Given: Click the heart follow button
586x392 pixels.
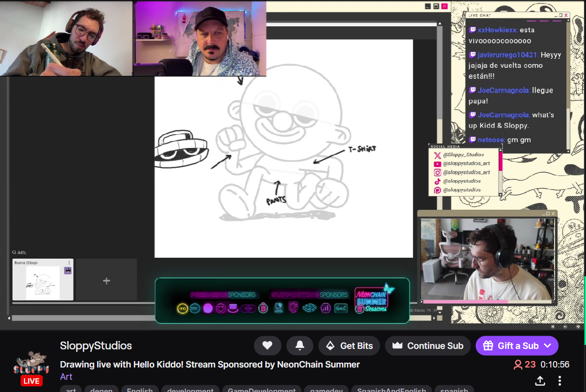Looking at the screenshot, I should 268,346.
